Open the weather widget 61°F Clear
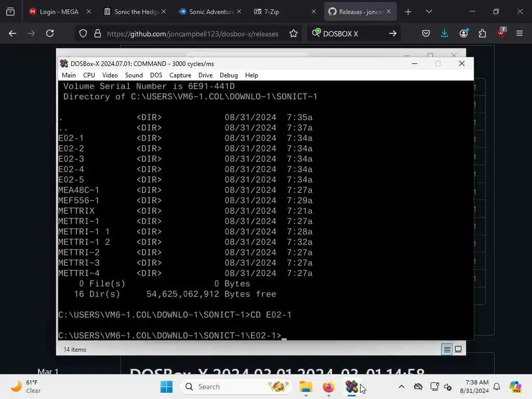Screen dimensions: 532x399 25,387
